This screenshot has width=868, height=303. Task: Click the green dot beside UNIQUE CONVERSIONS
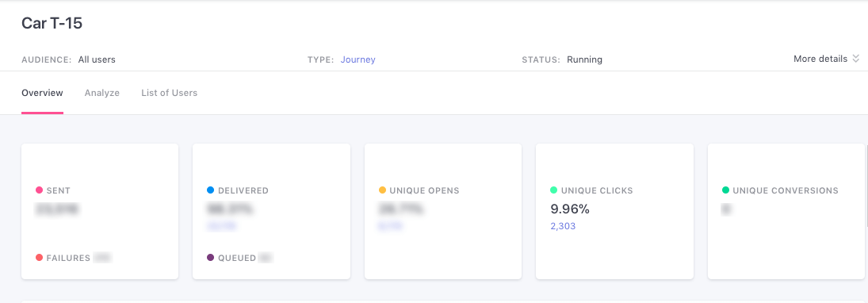click(725, 190)
